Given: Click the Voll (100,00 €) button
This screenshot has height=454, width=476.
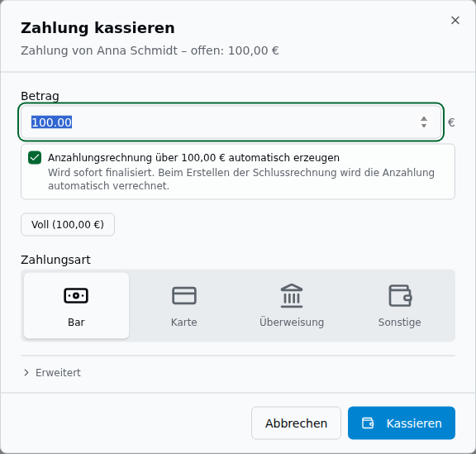Looking at the screenshot, I should pyautogui.click(x=68, y=225).
